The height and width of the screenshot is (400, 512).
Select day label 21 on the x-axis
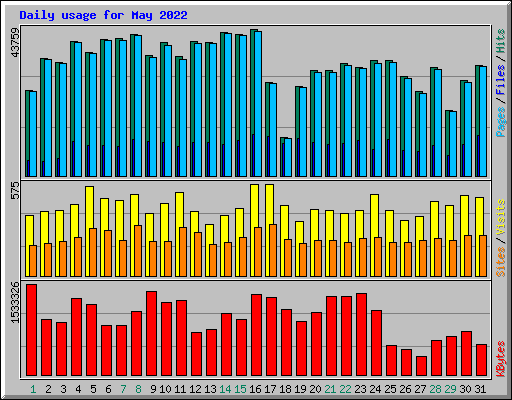tap(330, 389)
